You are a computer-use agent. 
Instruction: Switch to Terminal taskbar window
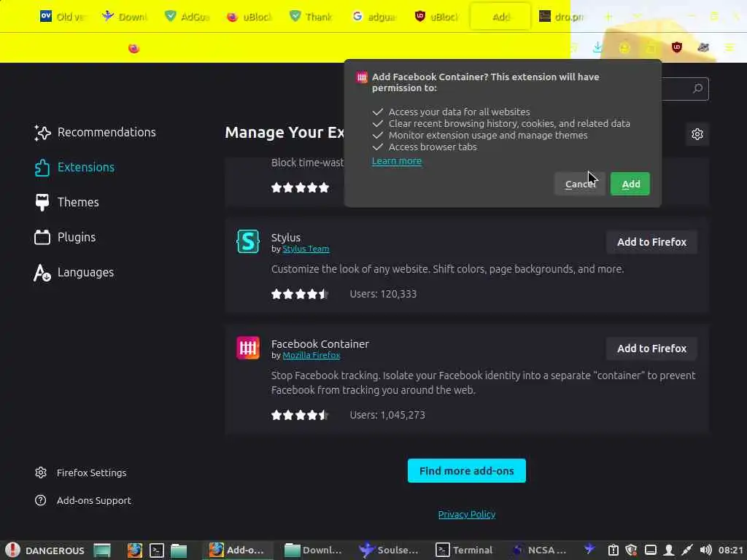pos(464,550)
